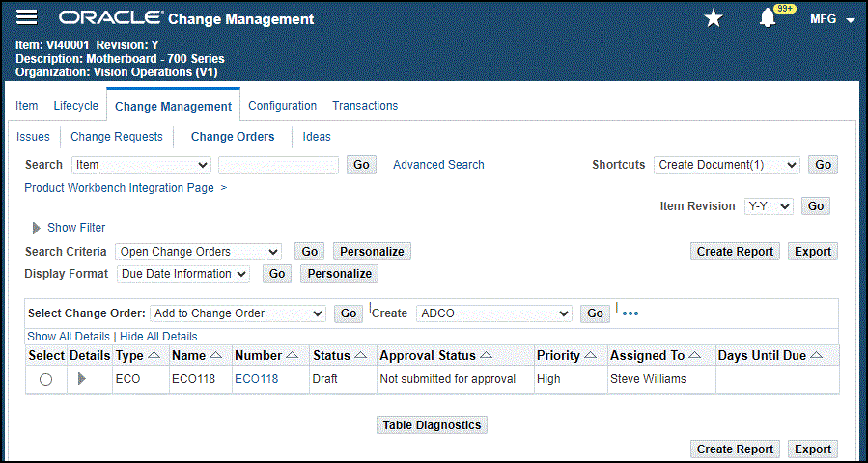
Task: Switch to the Transactions tab
Action: point(365,106)
